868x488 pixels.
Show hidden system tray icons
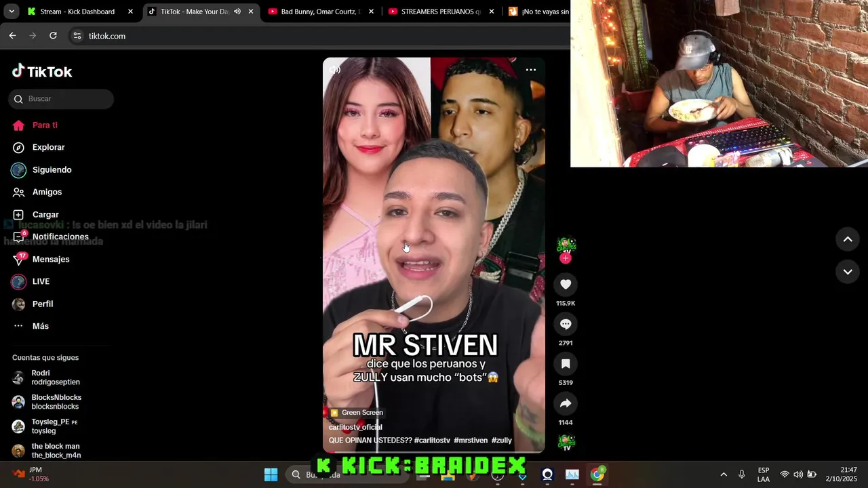[724, 474]
